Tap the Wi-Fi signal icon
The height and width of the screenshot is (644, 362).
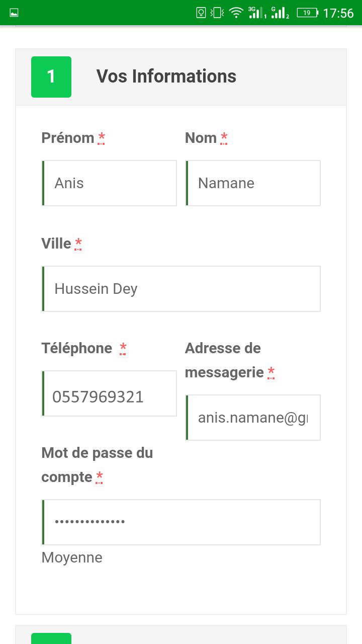(236, 13)
